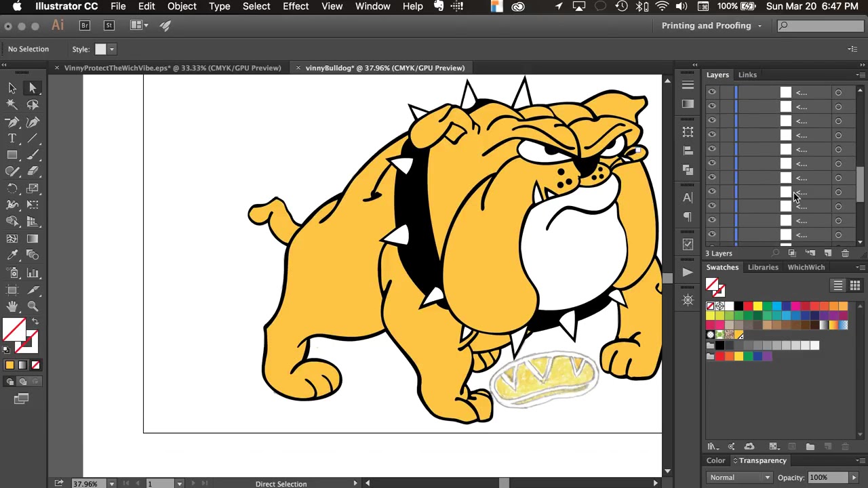The height and width of the screenshot is (488, 868).
Task: Open the Show Swatch Kinds menu
Action: [x=774, y=447]
